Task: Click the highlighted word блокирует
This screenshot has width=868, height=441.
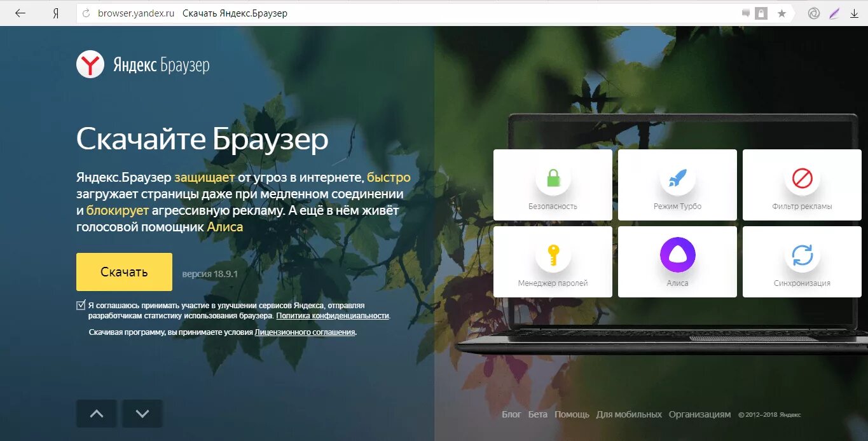Action: point(118,210)
